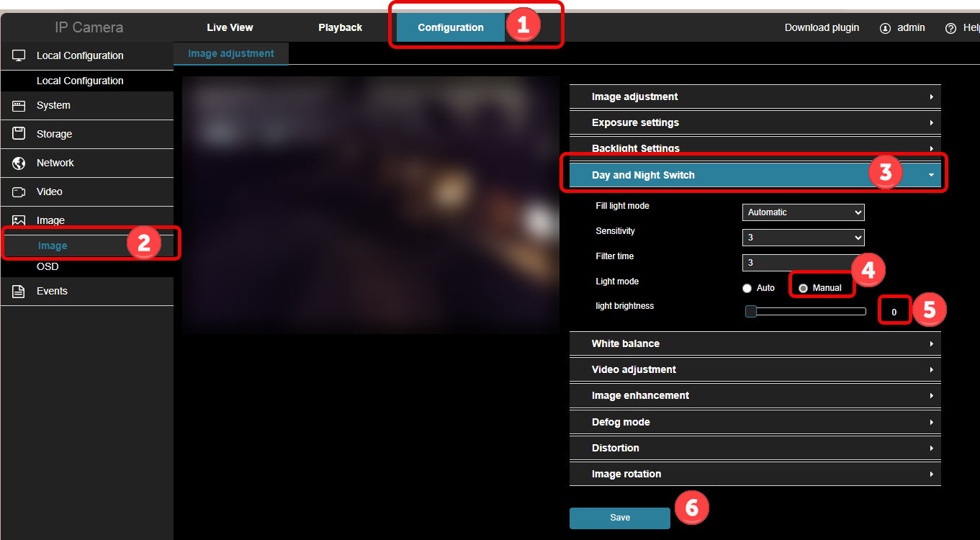Click the Download plugin link

(x=822, y=27)
